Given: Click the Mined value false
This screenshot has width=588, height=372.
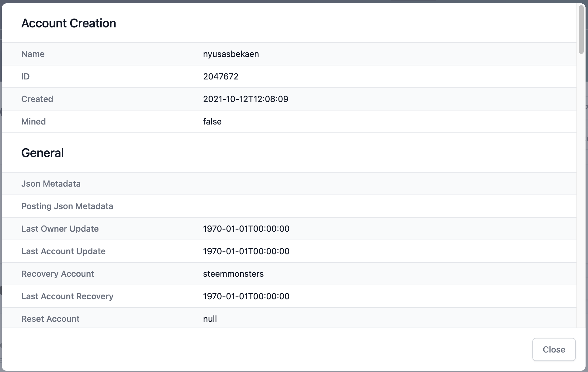Looking at the screenshot, I should coord(212,121).
